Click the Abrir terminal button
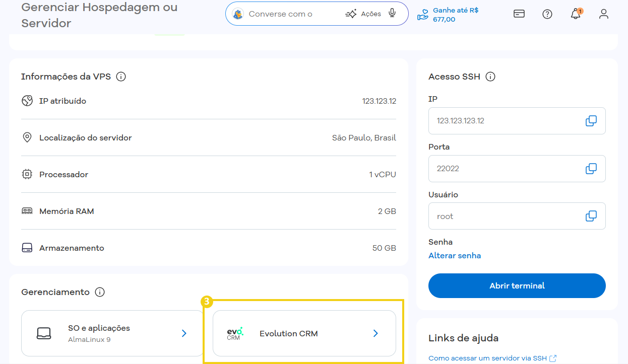628x364 pixels. click(x=517, y=285)
